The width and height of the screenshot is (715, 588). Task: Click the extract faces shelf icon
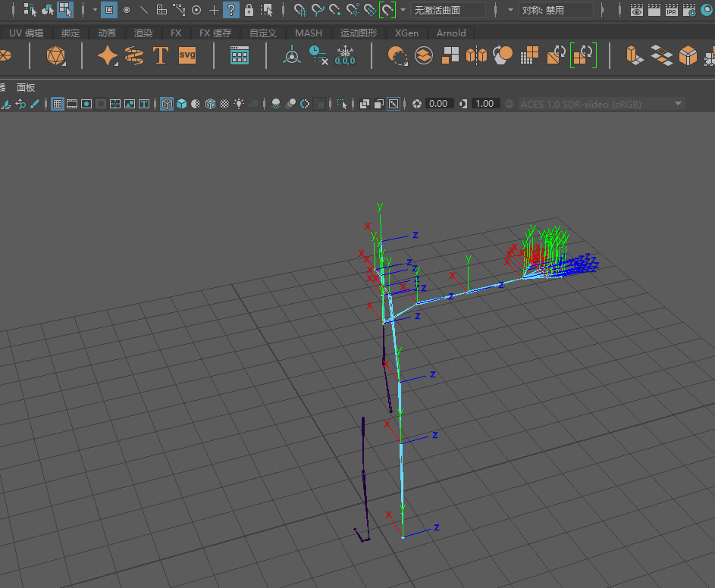(450, 55)
